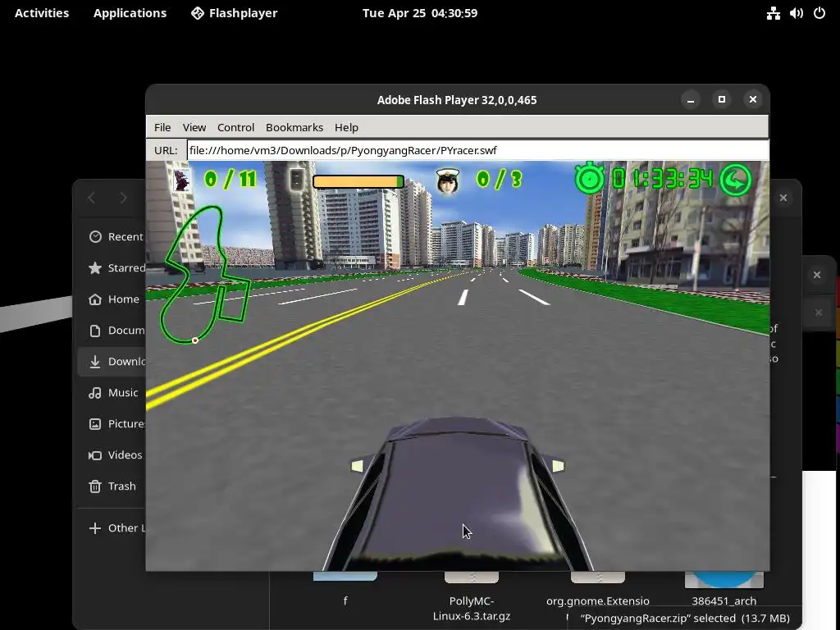
Task: Maximize the Adobe Flash Player window
Action: coord(722,99)
